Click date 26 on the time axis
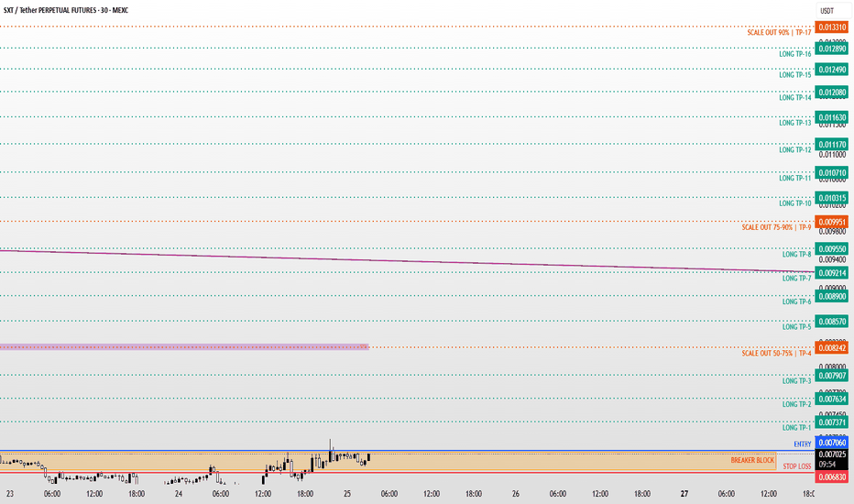The image size is (854, 504). pos(516,494)
